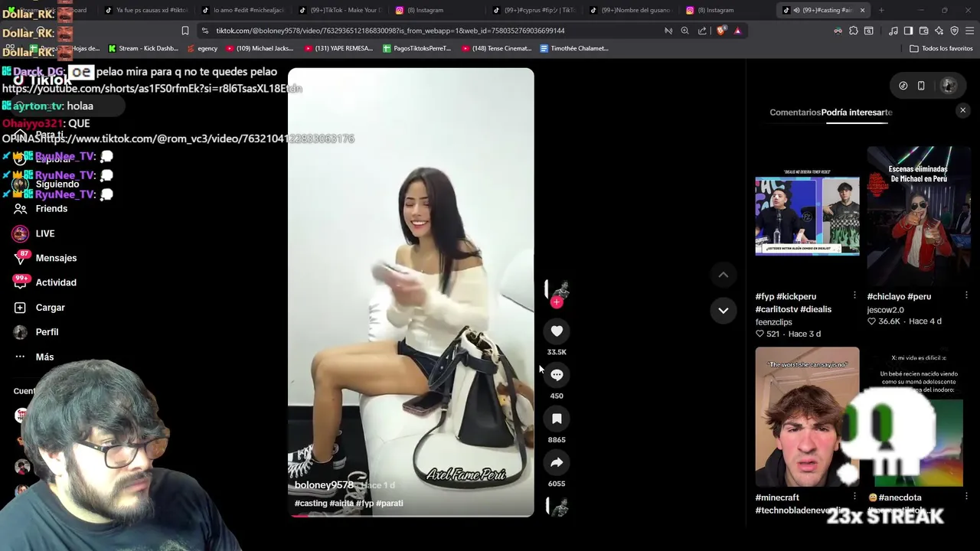Open the Stream - Kick Dashboard bookmark
This screenshot has width=980, height=551.
(143, 48)
